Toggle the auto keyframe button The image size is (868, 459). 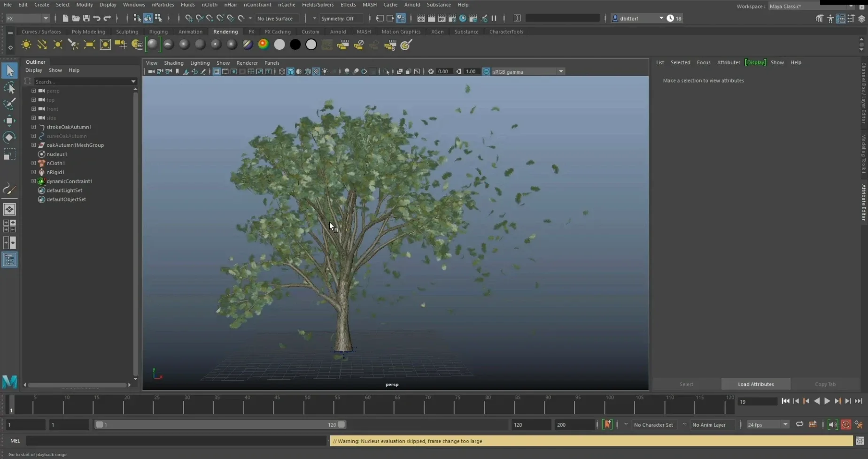[x=607, y=425]
